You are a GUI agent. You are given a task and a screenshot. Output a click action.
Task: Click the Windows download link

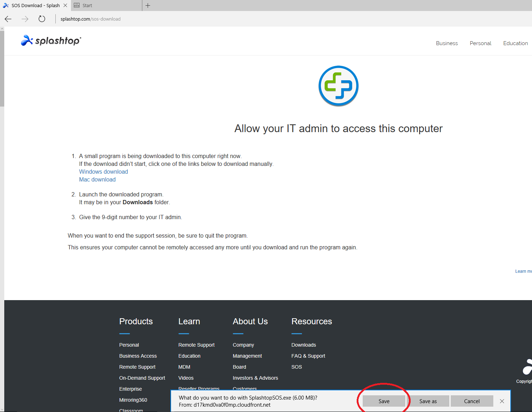103,172
